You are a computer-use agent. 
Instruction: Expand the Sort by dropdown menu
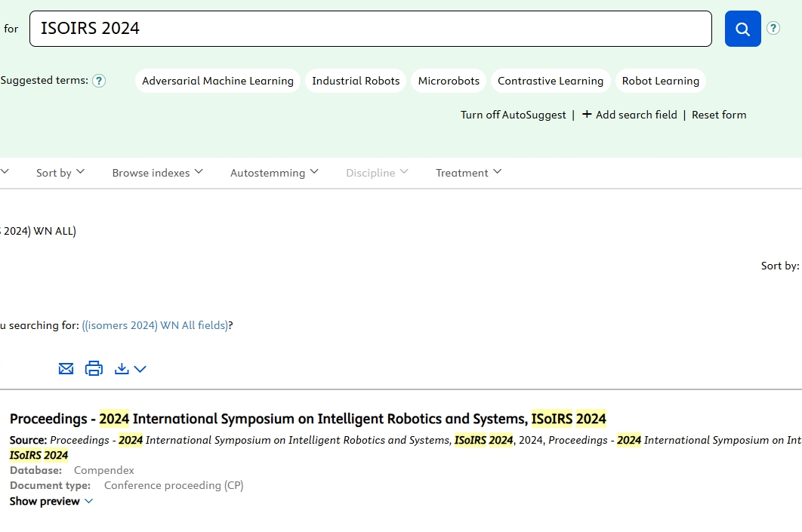60,173
